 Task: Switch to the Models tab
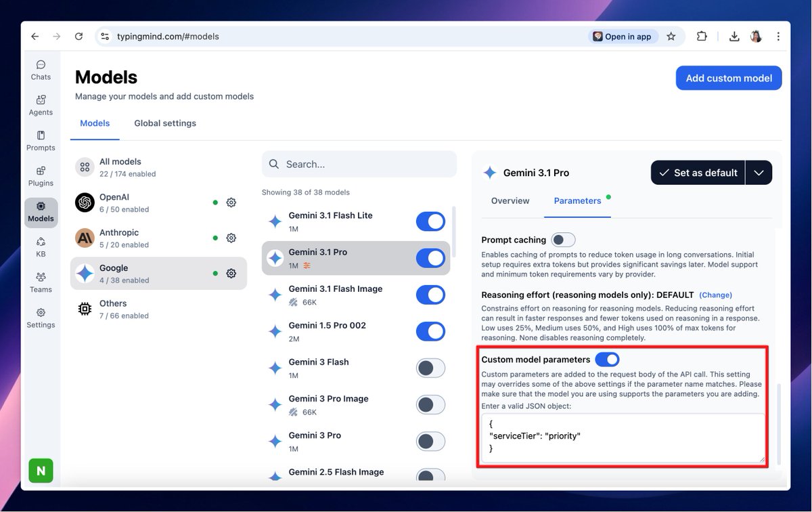pos(95,123)
